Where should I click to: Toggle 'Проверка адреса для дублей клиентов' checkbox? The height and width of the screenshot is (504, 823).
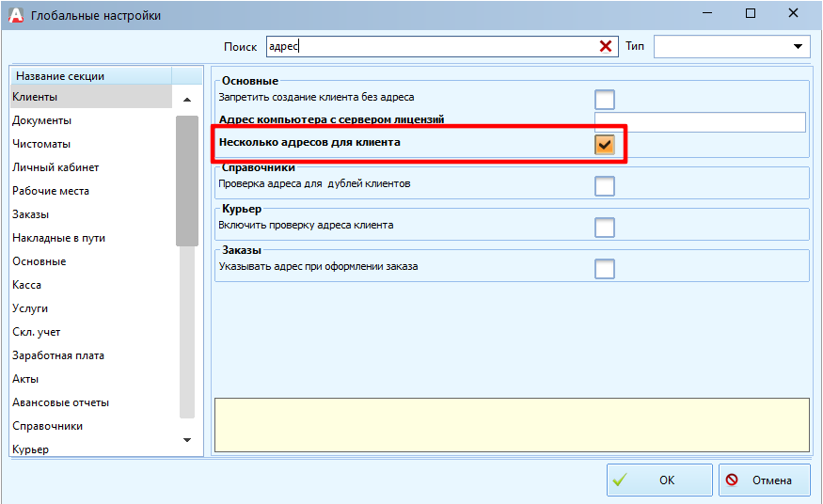point(604,185)
